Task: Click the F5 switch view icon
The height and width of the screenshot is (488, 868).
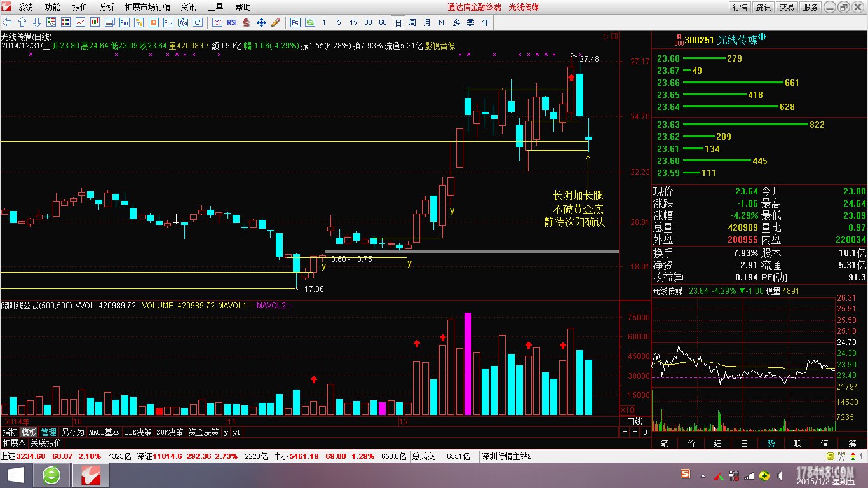Action: click(295, 22)
